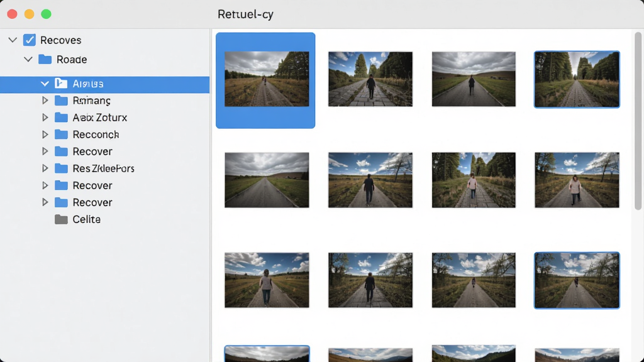Select photo of person in pink on forest cobblestones

coord(474,180)
